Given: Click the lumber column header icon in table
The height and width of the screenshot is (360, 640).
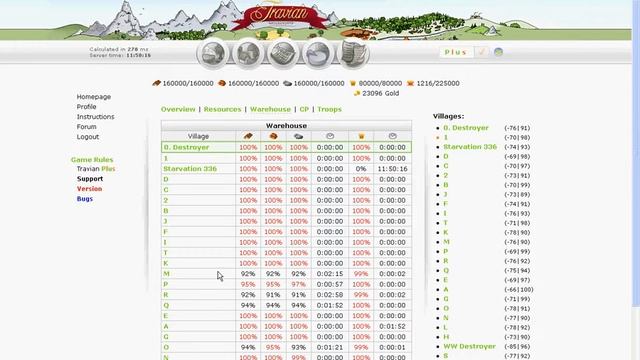Looking at the screenshot, I should (x=248, y=136).
